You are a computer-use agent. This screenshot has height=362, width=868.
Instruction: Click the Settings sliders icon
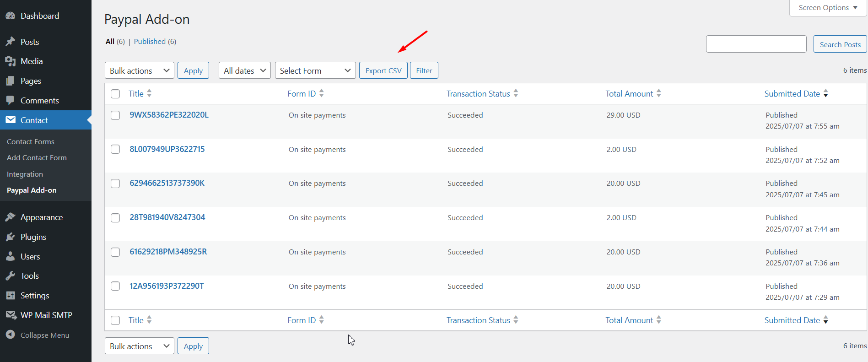[11, 296]
